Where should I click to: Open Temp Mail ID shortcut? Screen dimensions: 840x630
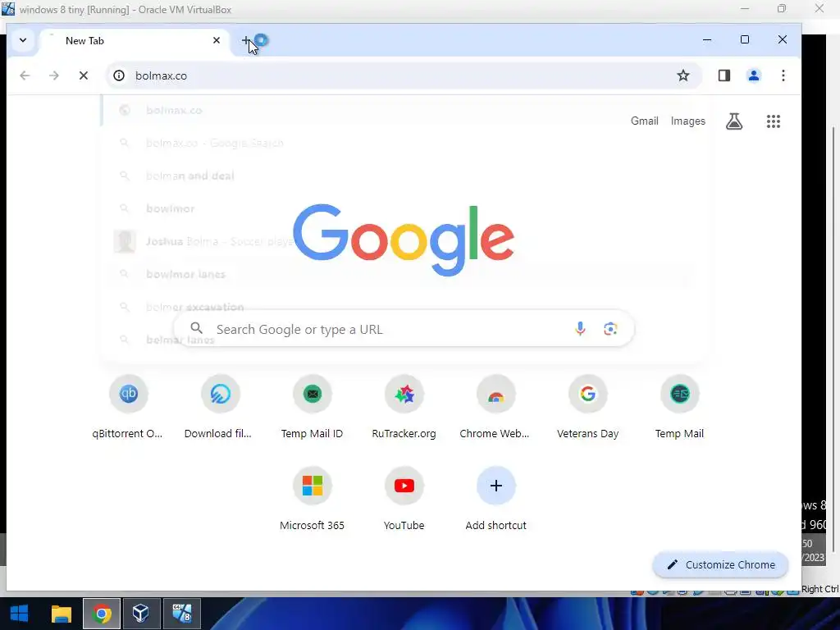312,407
